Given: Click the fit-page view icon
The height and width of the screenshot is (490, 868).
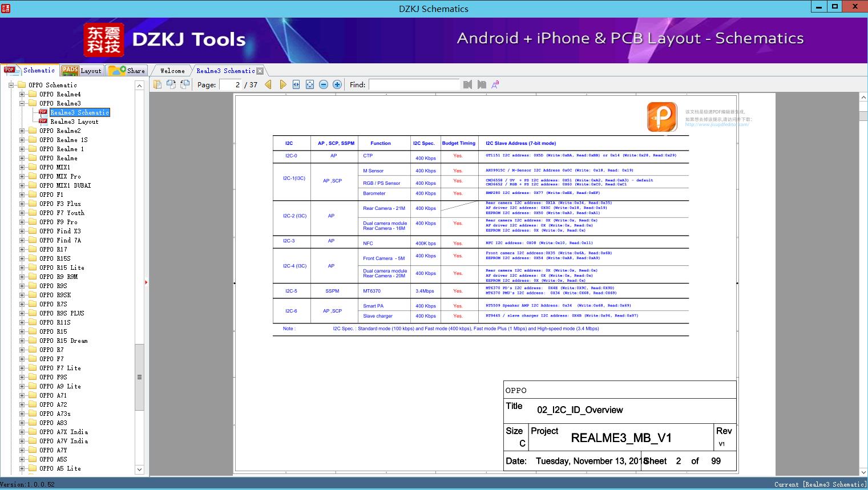Looking at the screenshot, I should pos(310,84).
